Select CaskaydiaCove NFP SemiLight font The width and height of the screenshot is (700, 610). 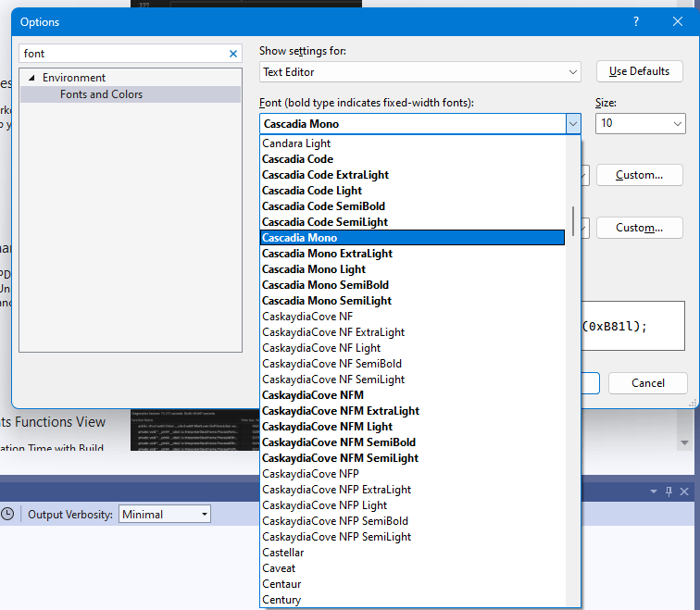pyautogui.click(x=412, y=537)
